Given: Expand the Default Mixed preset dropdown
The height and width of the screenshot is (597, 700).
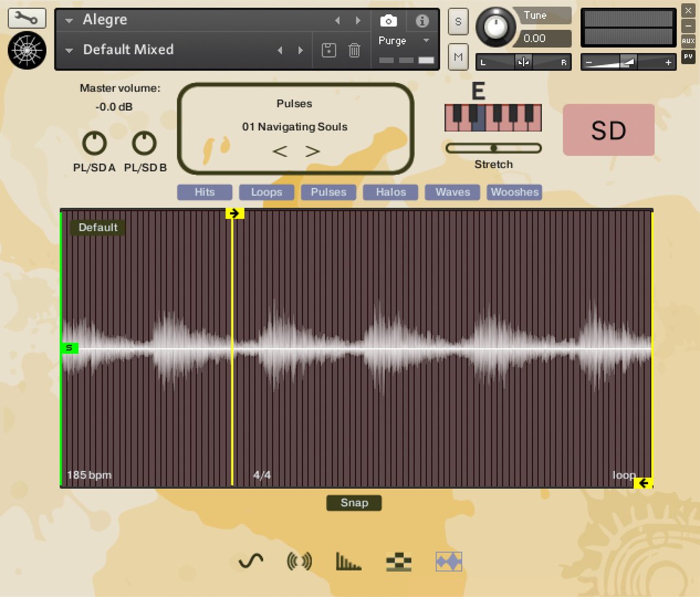Looking at the screenshot, I should [69, 50].
